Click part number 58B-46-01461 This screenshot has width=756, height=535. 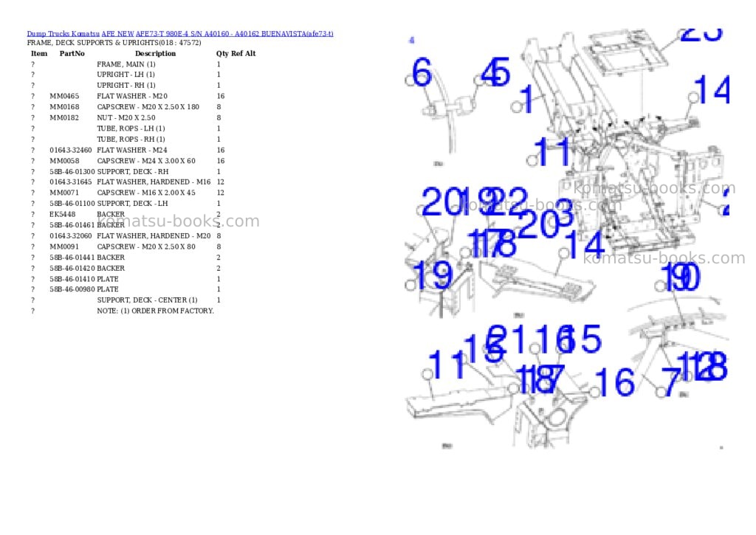(x=72, y=225)
